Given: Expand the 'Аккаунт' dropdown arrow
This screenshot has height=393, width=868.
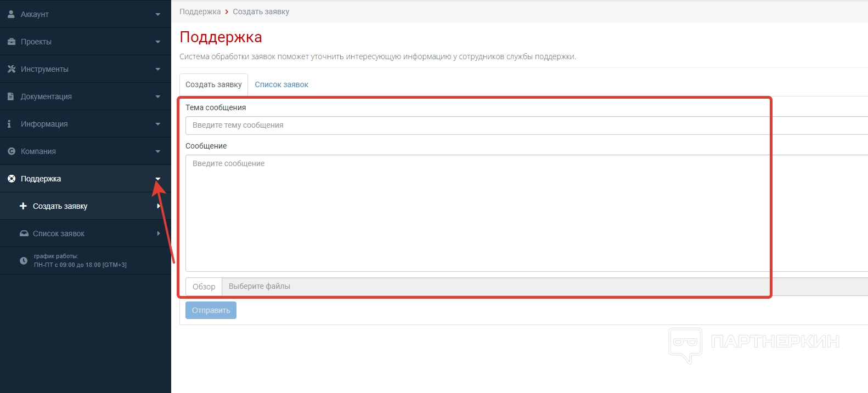Looking at the screenshot, I should click(x=158, y=14).
